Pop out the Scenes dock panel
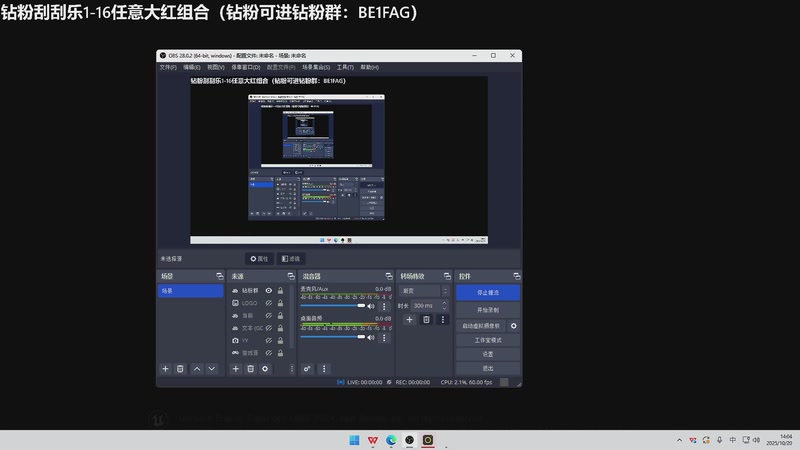 point(220,276)
